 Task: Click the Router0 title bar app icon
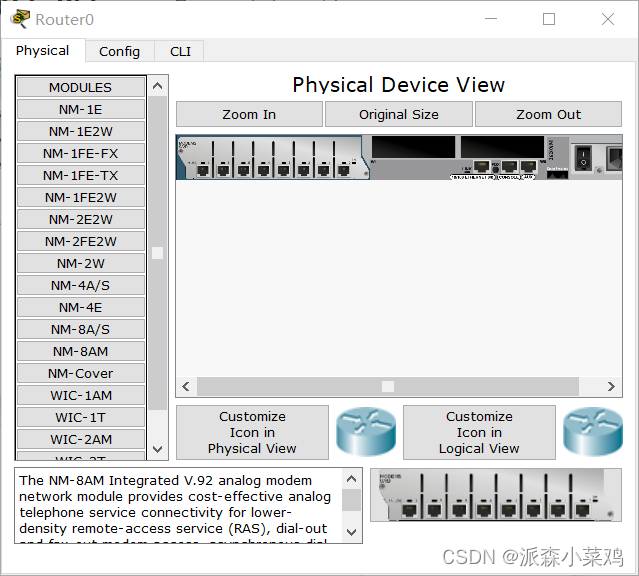(20, 19)
